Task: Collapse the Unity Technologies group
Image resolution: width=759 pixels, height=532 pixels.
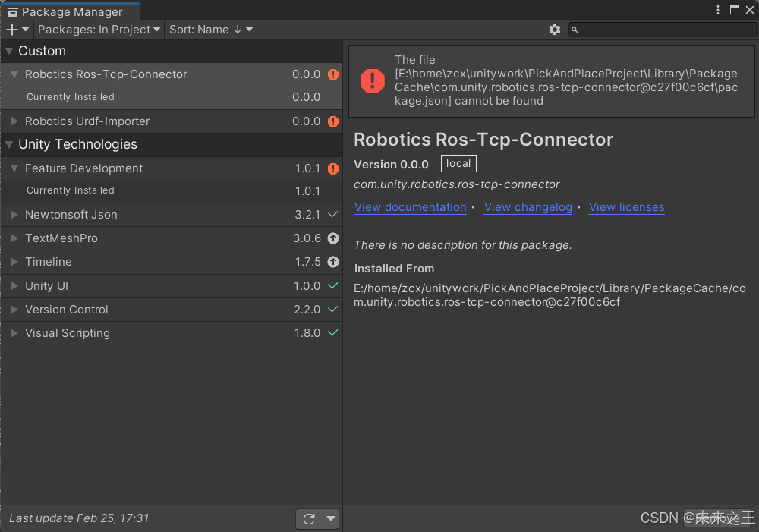Action: (x=9, y=144)
